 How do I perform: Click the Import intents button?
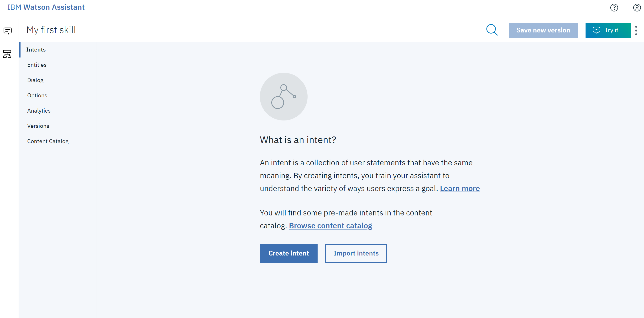tap(356, 254)
